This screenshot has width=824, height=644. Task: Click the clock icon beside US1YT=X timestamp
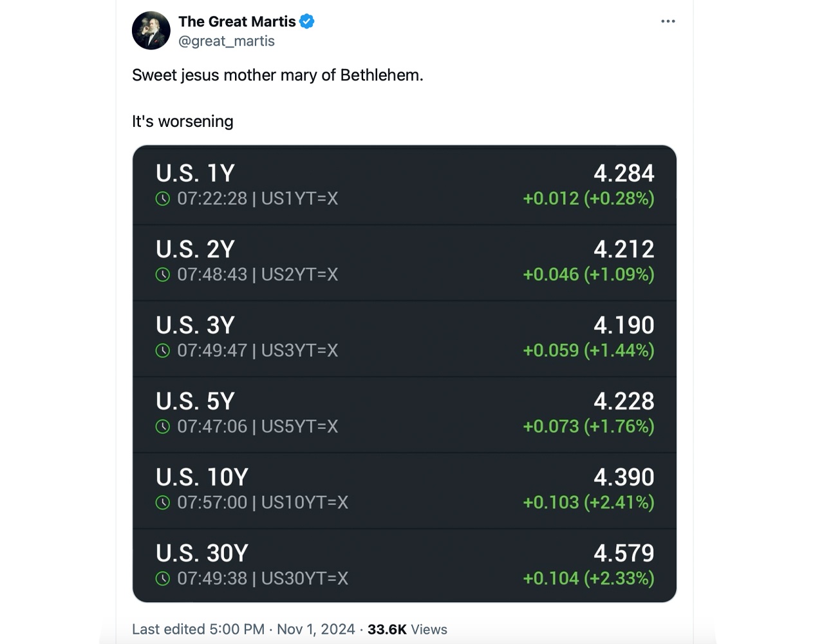click(163, 199)
